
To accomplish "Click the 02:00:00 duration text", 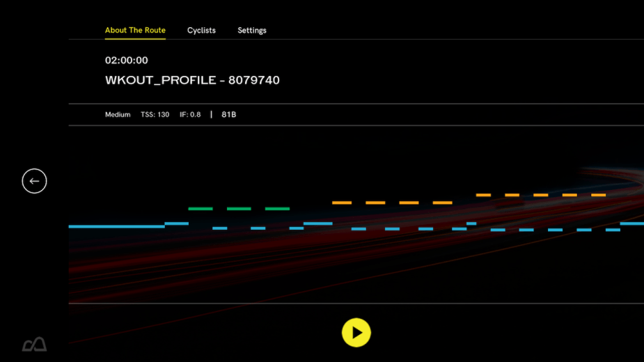I will coord(126,61).
